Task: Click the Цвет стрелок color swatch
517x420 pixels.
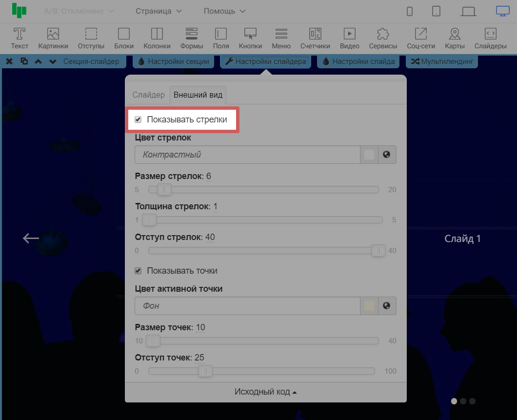Action: coord(369,155)
